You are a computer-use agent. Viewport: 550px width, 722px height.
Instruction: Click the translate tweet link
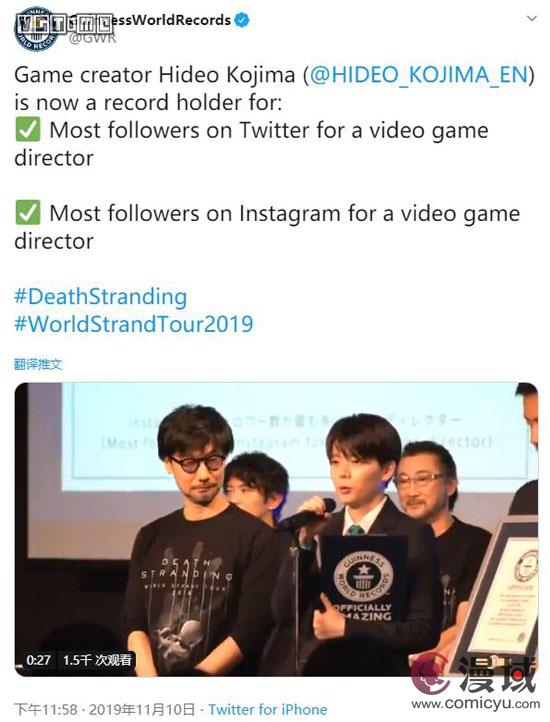38,364
